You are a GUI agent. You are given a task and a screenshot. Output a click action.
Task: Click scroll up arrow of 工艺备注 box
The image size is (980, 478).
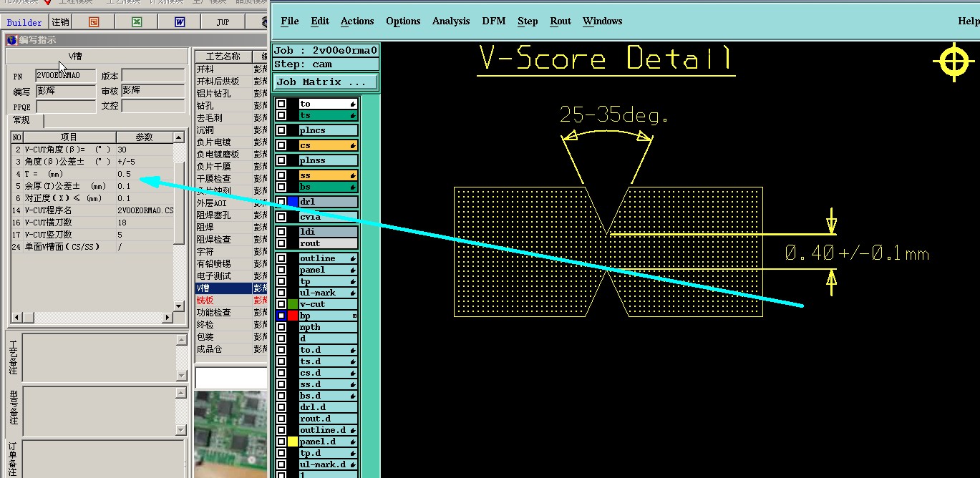point(182,339)
